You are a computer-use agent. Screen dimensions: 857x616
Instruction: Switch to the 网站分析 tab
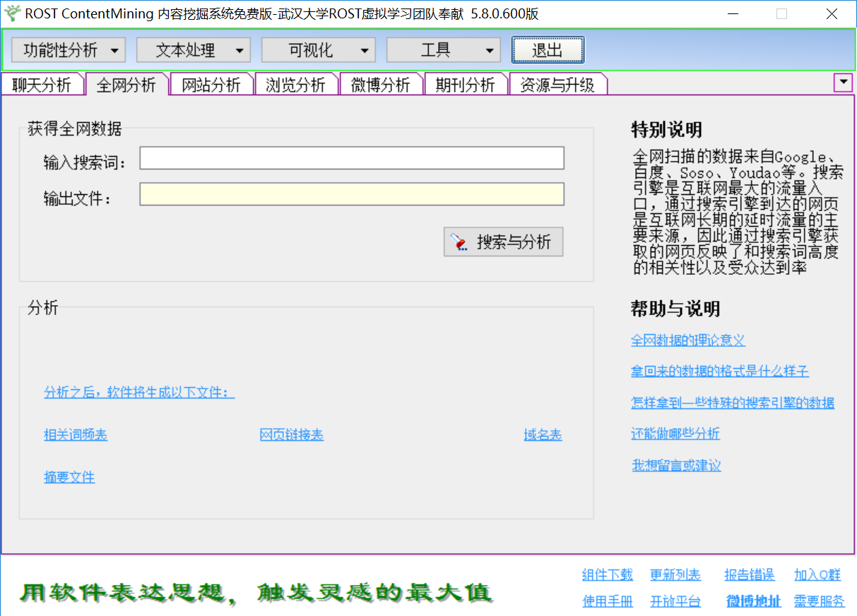(x=211, y=85)
